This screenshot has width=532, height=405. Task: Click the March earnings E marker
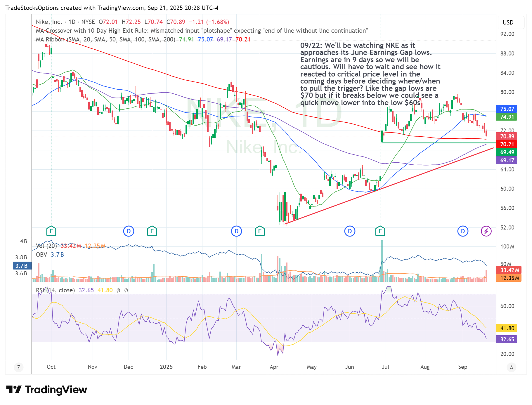tap(260, 232)
